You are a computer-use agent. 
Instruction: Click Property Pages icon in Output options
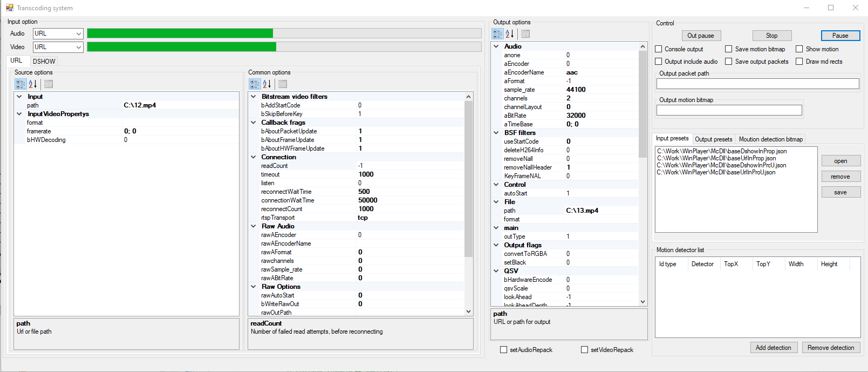pyautogui.click(x=525, y=34)
